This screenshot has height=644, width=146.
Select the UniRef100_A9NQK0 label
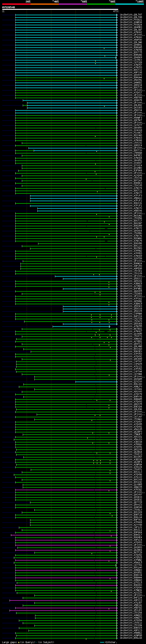tap(131, 570)
